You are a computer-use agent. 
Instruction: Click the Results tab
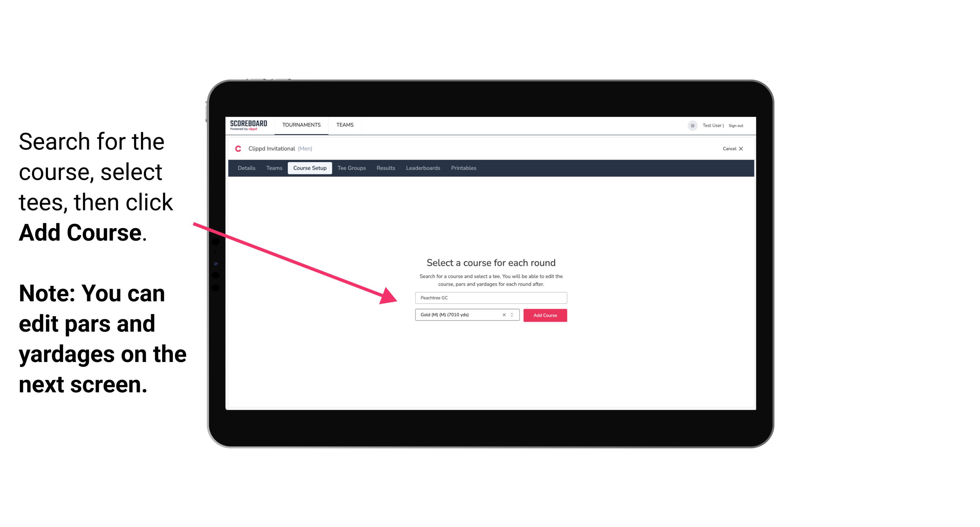[386, 168]
